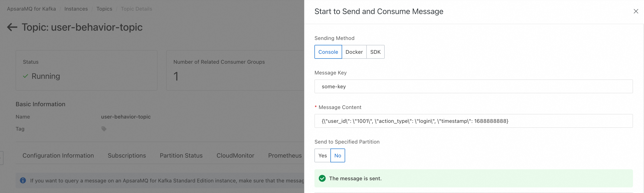The width and height of the screenshot is (644, 193).
Task: Open the Partition Status tab
Action: pyautogui.click(x=181, y=156)
